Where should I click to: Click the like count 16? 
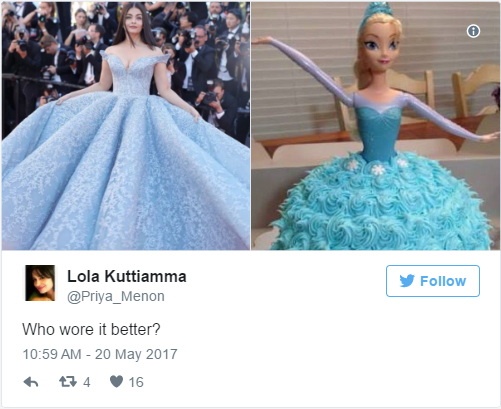(x=136, y=382)
